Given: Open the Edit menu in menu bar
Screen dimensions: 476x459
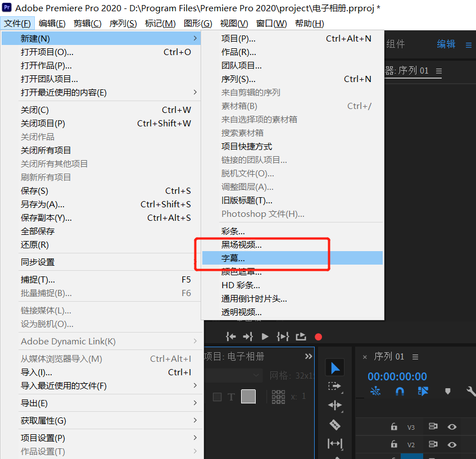Looking at the screenshot, I should [52, 23].
